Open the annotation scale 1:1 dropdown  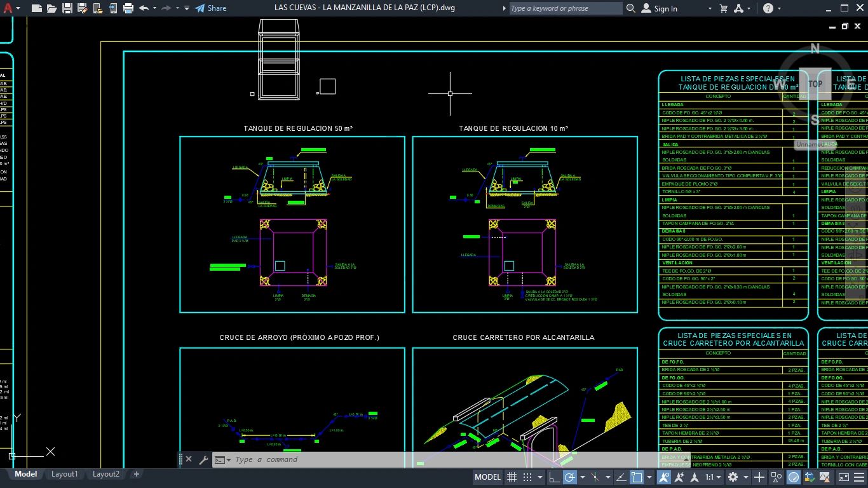(x=714, y=477)
